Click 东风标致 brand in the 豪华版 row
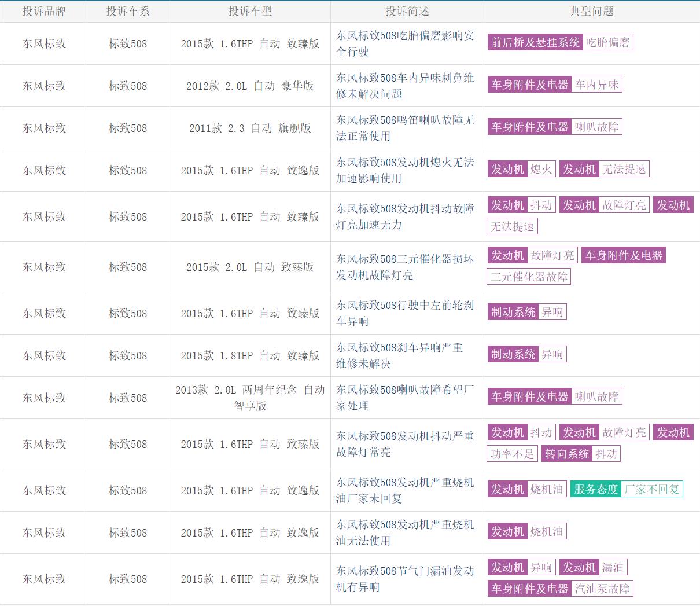700x606 pixels. tap(44, 86)
